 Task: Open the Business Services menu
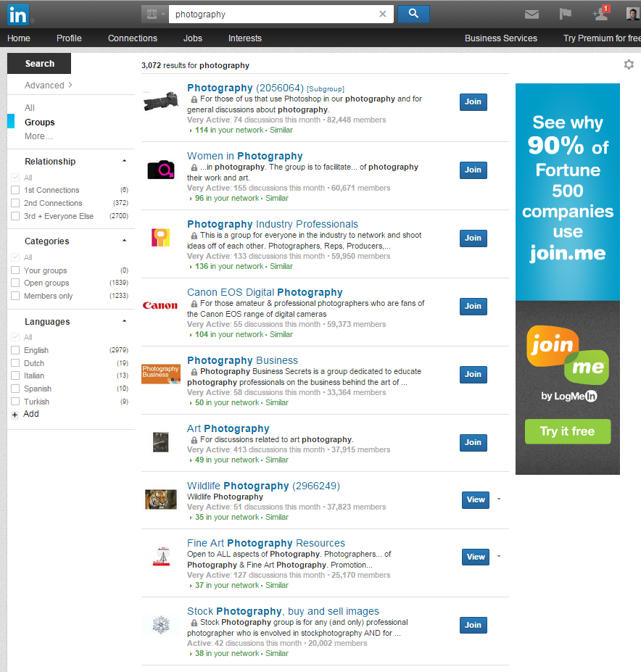click(x=501, y=38)
